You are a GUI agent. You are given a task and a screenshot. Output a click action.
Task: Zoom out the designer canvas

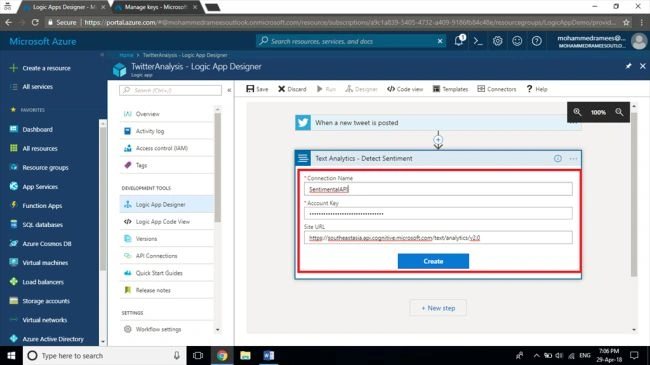pyautogui.click(x=619, y=112)
